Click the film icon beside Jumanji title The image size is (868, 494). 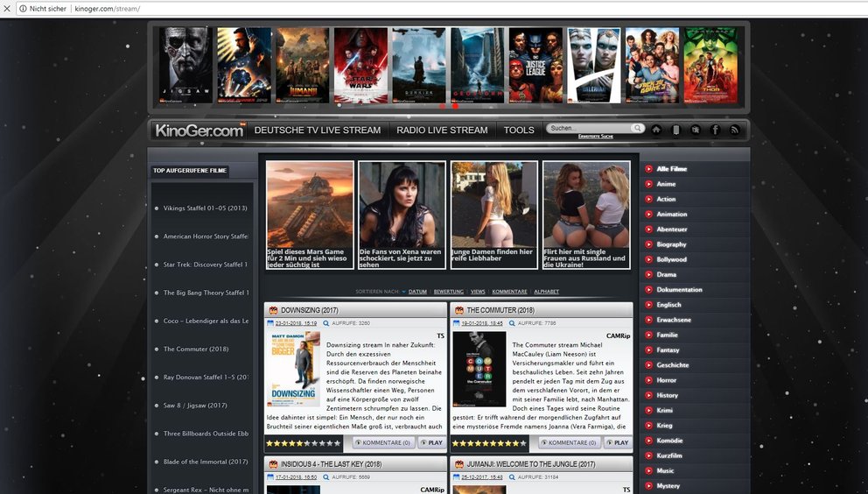click(x=458, y=464)
